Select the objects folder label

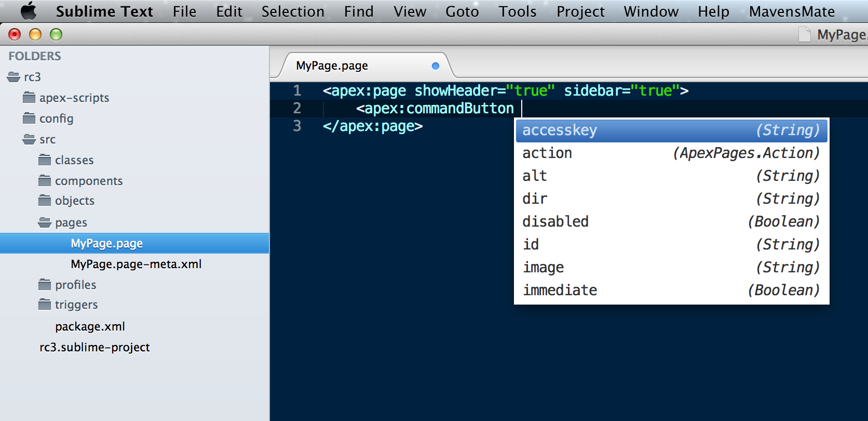(75, 201)
